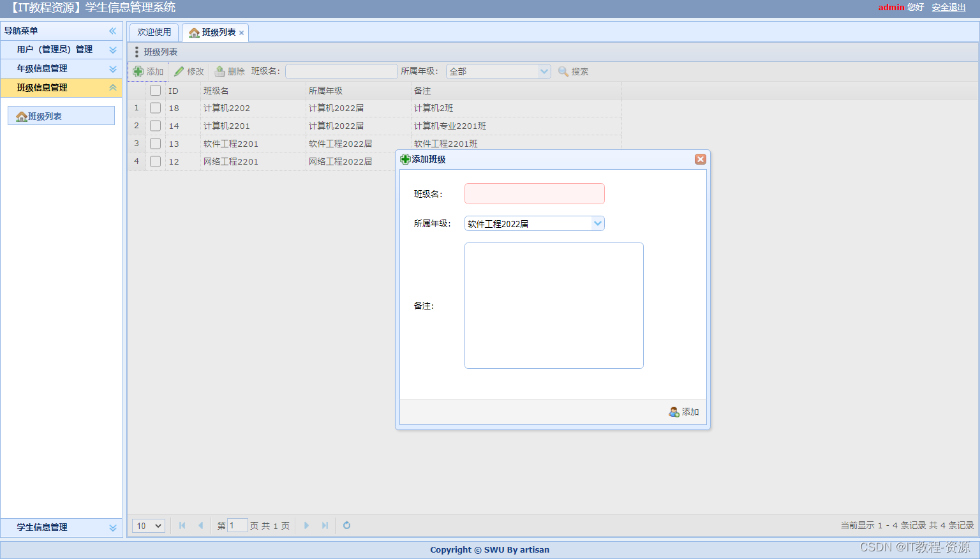
Task: Sort by the ID column header
Action: [x=183, y=91]
